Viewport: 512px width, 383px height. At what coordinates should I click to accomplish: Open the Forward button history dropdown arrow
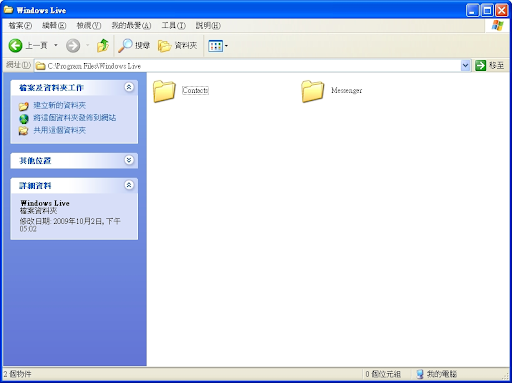(x=88, y=45)
